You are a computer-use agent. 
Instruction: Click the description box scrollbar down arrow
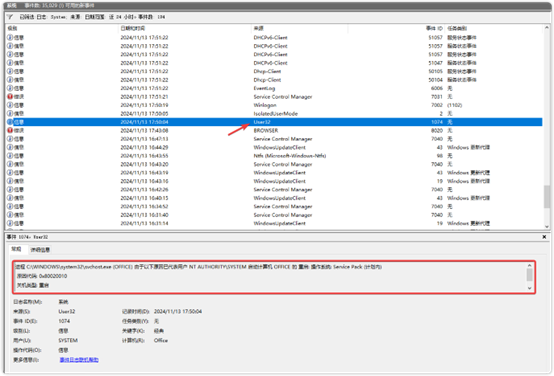[529, 288]
